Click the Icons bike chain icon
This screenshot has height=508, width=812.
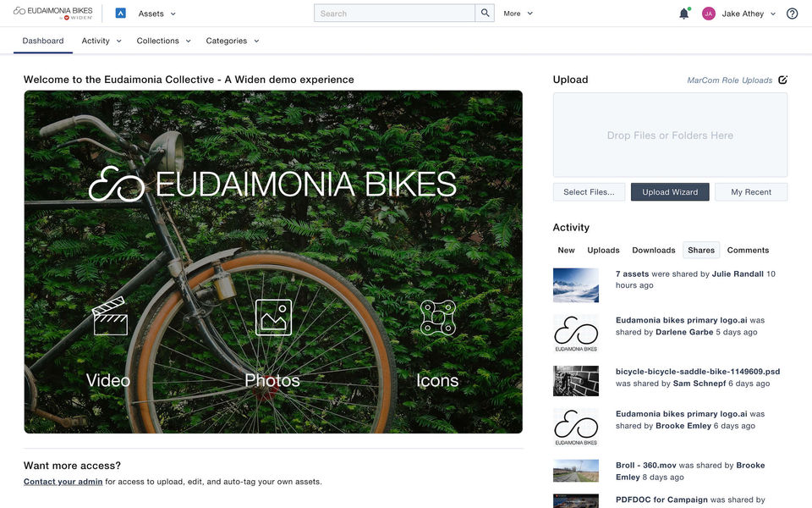[x=437, y=317]
